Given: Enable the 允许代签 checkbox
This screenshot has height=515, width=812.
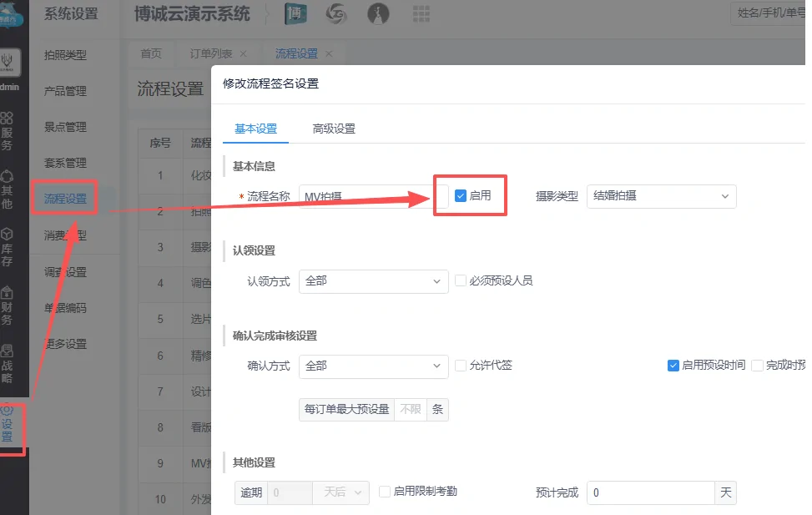Looking at the screenshot, I should 461,366.
